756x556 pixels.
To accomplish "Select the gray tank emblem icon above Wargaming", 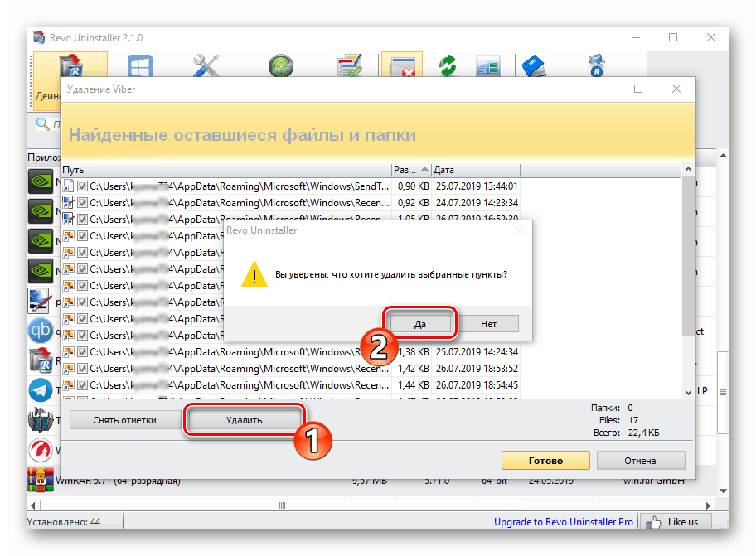I will pos(41,420).
